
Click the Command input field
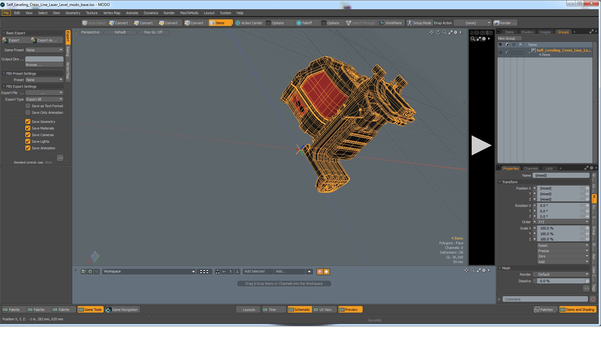(x=545, y=299)
